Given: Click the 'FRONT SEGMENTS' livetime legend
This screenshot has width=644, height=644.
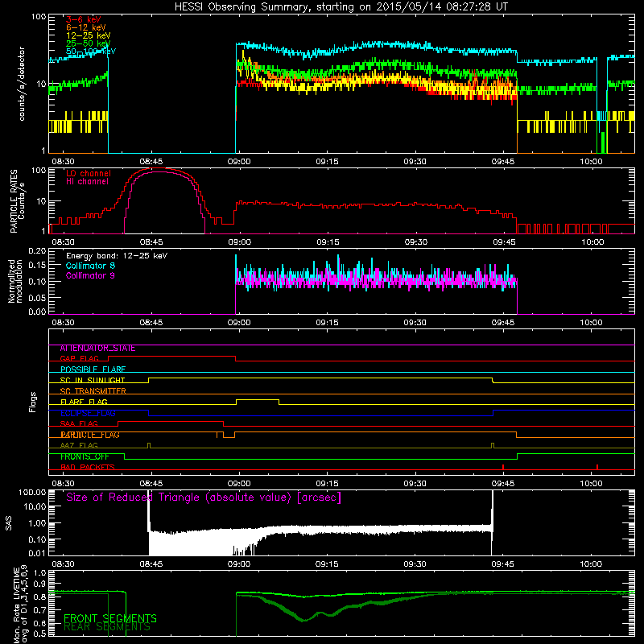Looking at the screenshot, I should 110,618.
